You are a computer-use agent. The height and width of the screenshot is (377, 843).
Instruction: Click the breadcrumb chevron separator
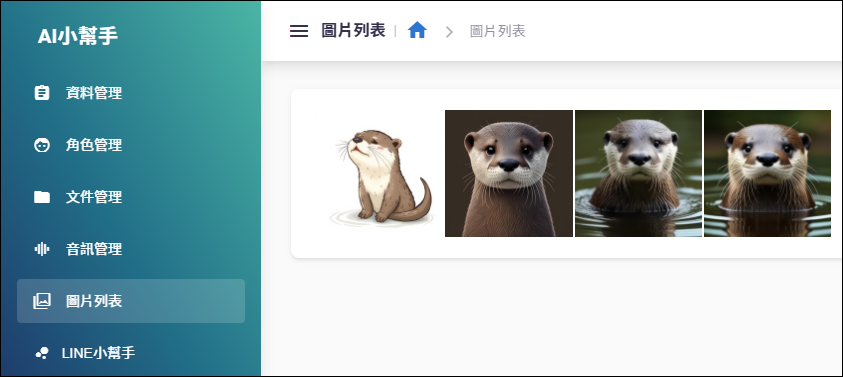[x=449, y=32]
